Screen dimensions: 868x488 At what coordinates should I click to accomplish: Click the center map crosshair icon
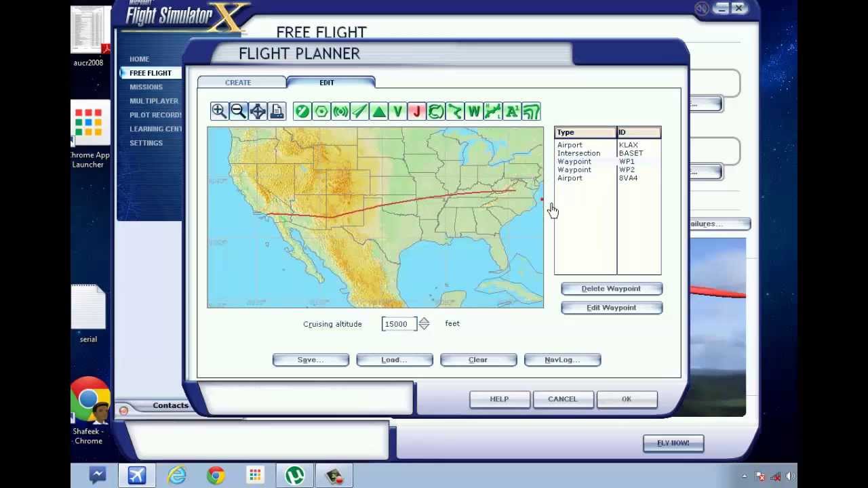pos(257,111)
